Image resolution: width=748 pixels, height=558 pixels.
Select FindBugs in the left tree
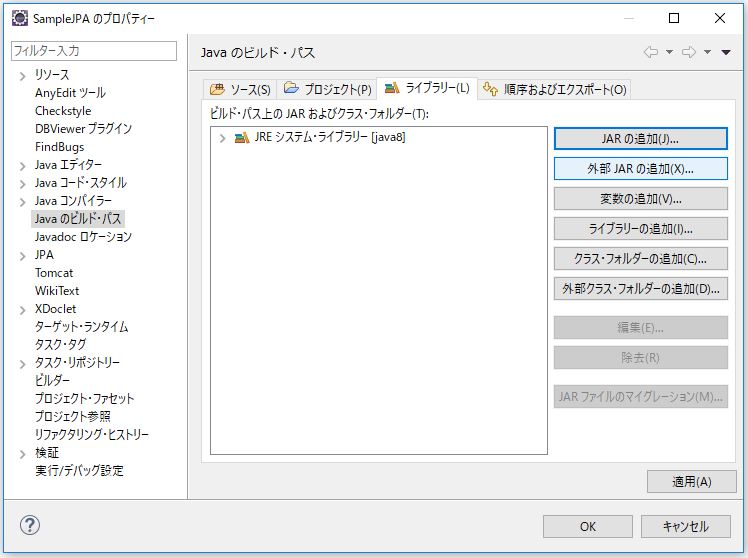click(x=59, y=147)
